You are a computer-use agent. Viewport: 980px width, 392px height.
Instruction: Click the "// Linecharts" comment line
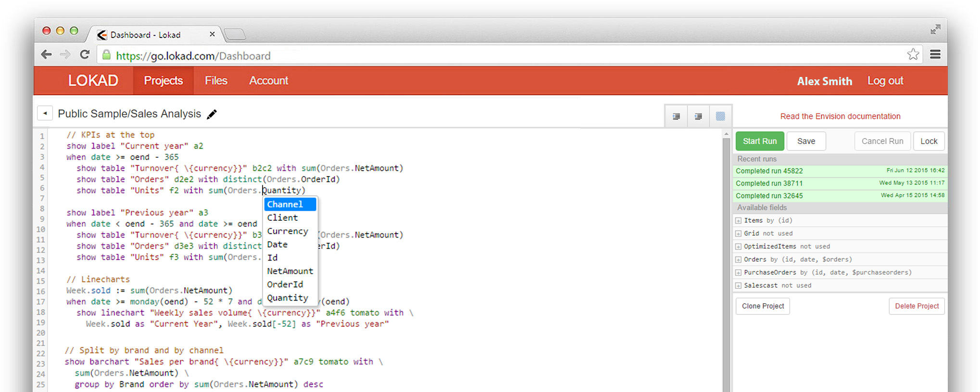coord(98,279)
